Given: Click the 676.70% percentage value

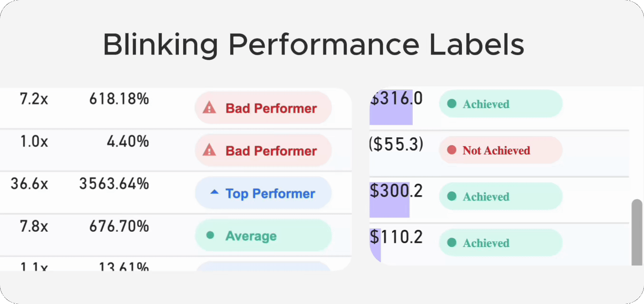Looking at the screenshot, I should [x=119, y=227].
